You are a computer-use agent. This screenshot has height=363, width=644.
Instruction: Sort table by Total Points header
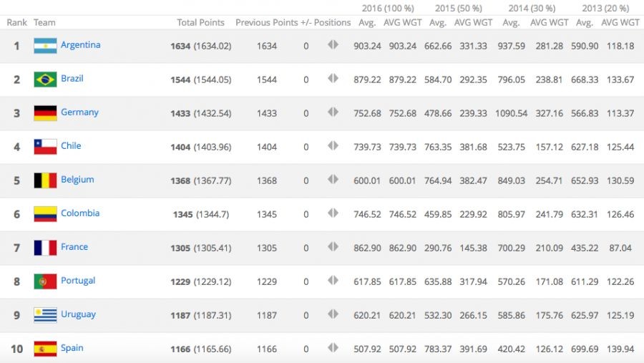pyautogui.click(x=200, y=23)
